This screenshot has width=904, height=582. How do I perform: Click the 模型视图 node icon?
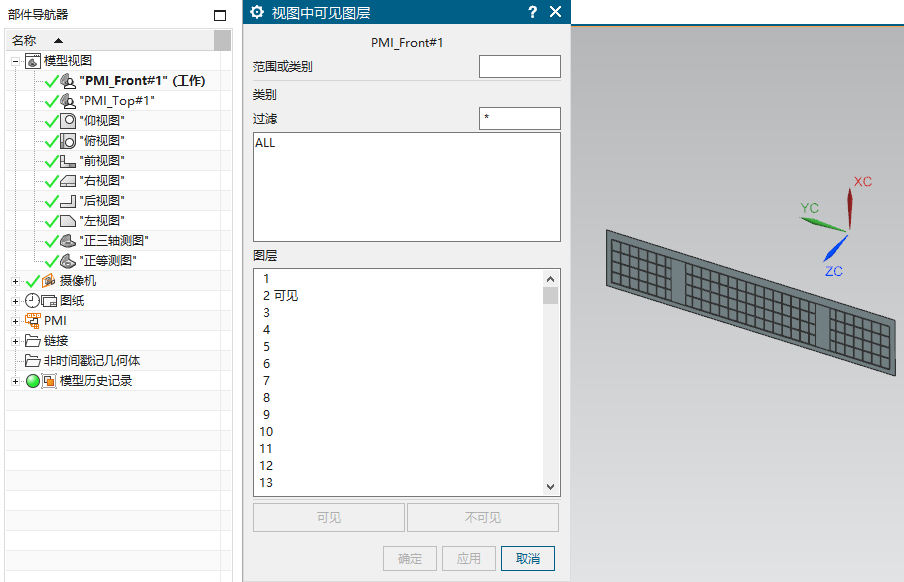pos(33,61)
